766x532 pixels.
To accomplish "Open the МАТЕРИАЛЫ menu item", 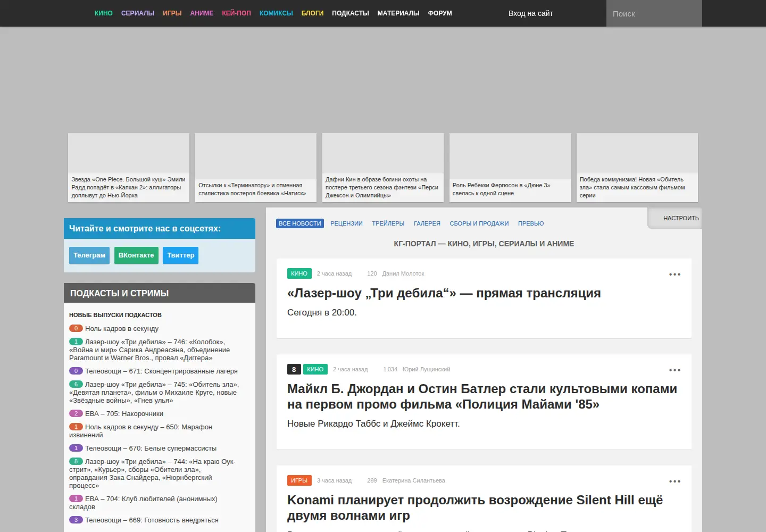I will point(398,13).
